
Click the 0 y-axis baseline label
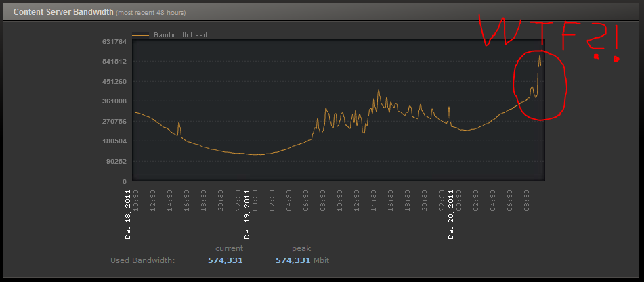(125, 181)
